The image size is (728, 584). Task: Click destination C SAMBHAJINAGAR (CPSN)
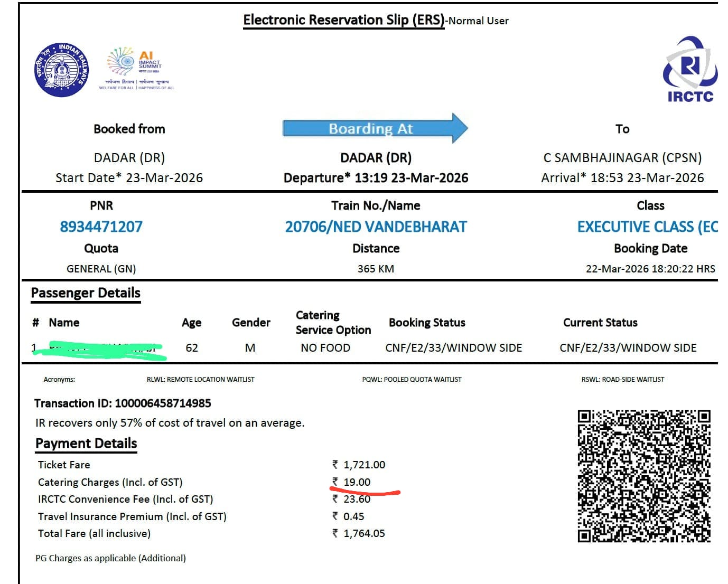(x=622, y=157)
